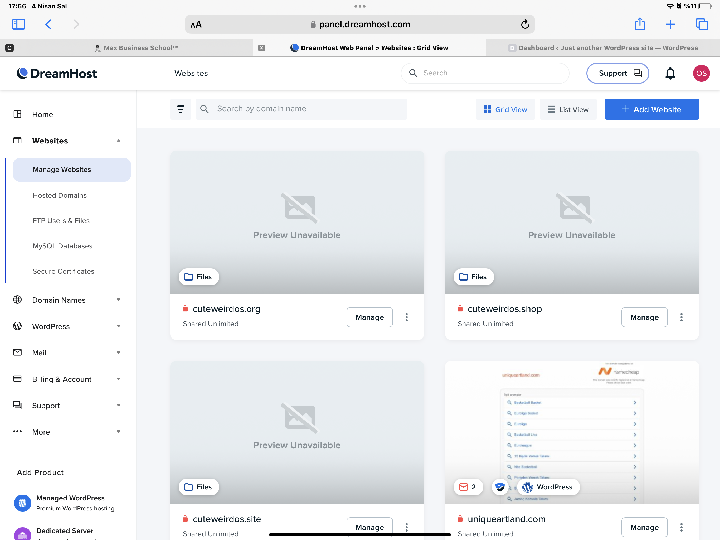Open WordPress badge on uniqueartland.com
Image resolution: width=720 pixels, height=540 pixels.
pos(548,487)
